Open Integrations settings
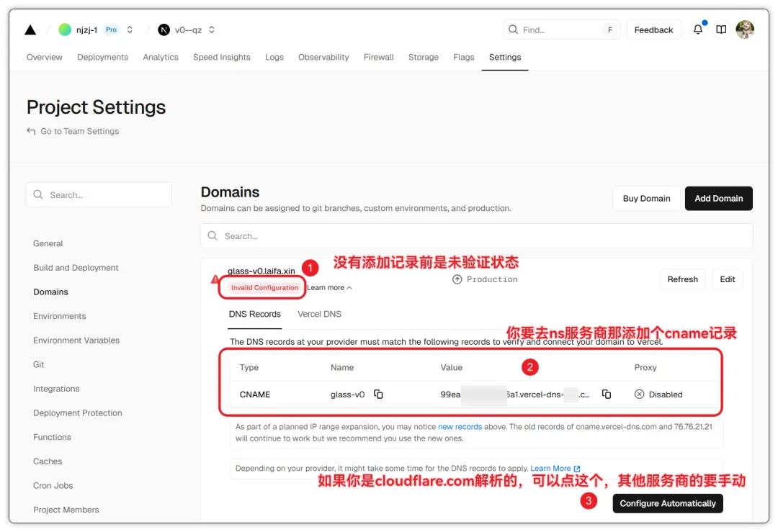Image resolution: width=778 pixels, height=532 pixels. point(56,389)
